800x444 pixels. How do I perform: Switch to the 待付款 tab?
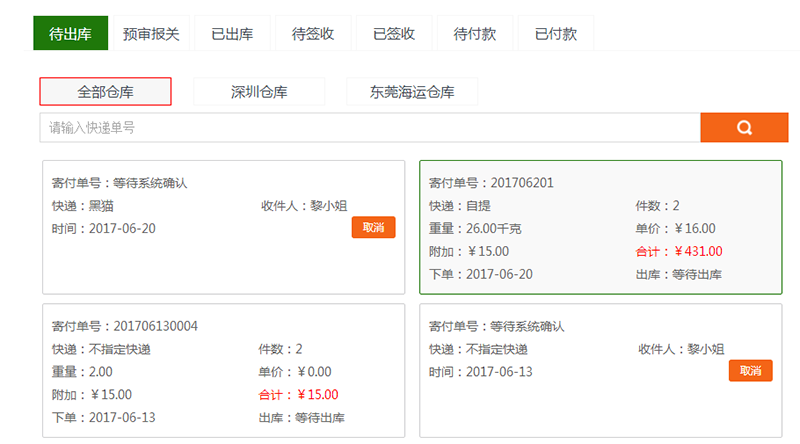coord(474,34)
